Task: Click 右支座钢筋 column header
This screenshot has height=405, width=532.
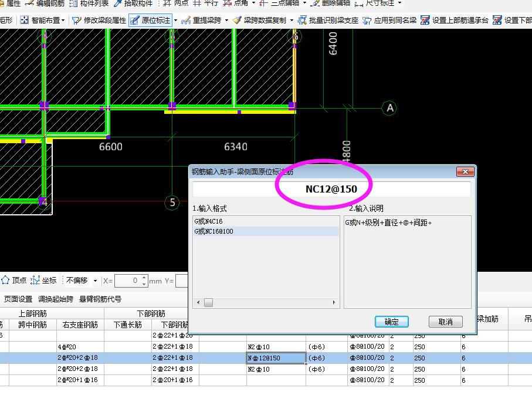Action: click(80, 325)
